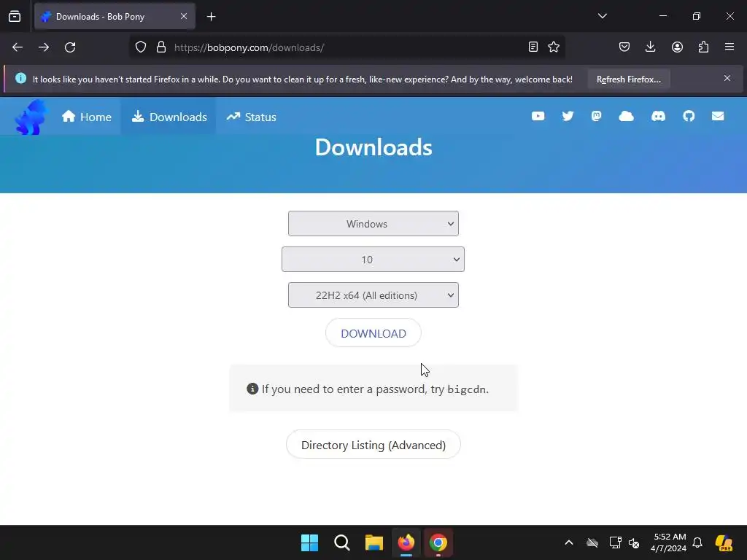
Task: Open the Firefox hamburger application menu
Action: click(729, 47)
